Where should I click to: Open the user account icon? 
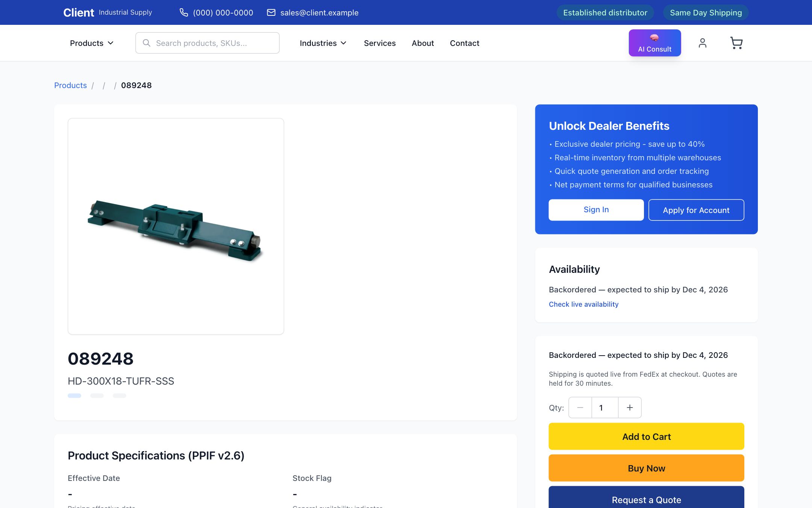(702, 43)
